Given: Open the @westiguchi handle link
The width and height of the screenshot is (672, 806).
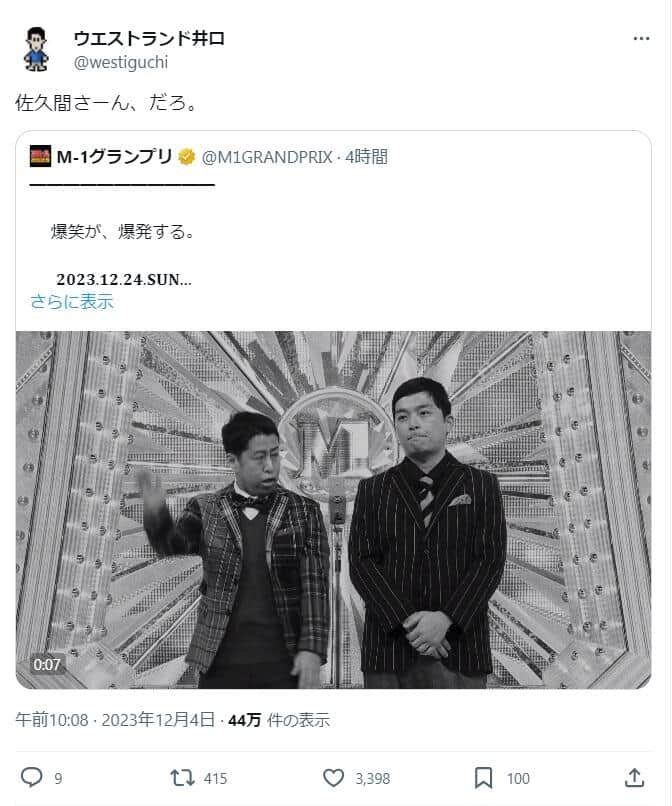Looking at the screenshot, I should 121,62.
